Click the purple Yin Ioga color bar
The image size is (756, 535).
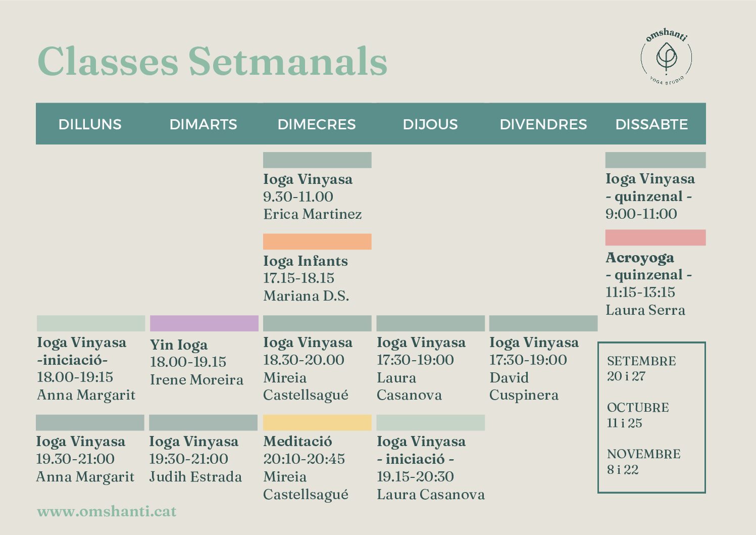[204, 323]
